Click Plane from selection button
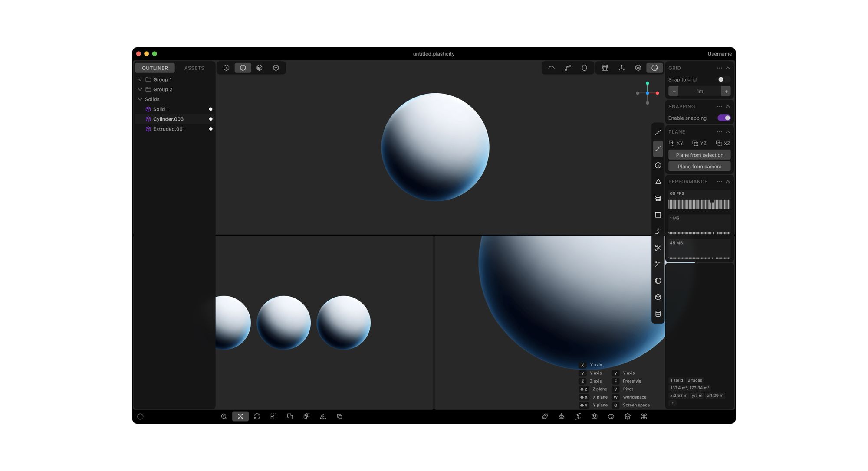 700,155
